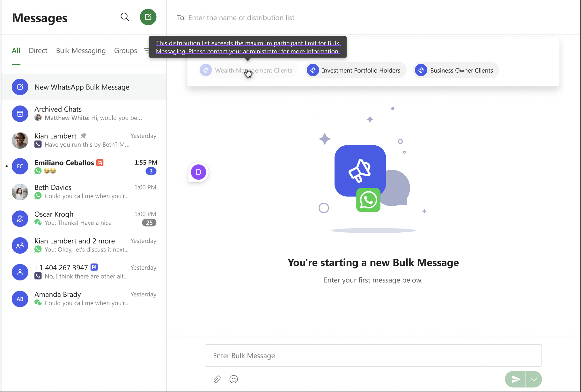This screenshot has height=392, width=581.
Task: Select Wealth Management Clients distribution list
Action: click(249, 70)
